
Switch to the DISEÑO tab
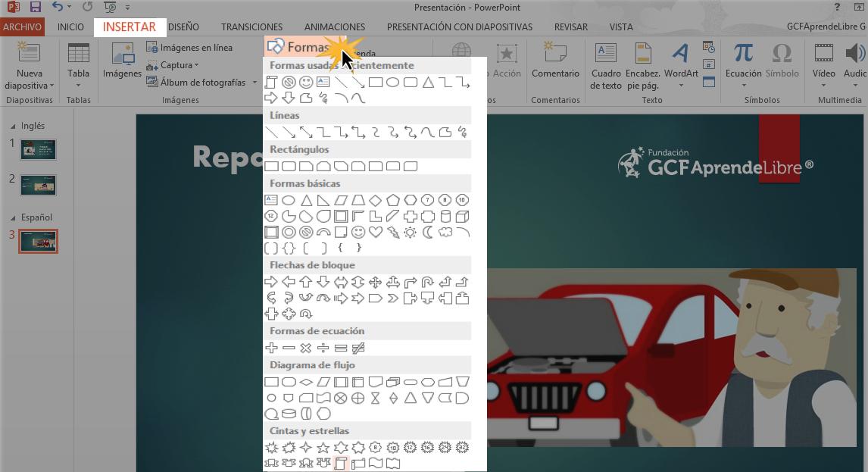183,27
